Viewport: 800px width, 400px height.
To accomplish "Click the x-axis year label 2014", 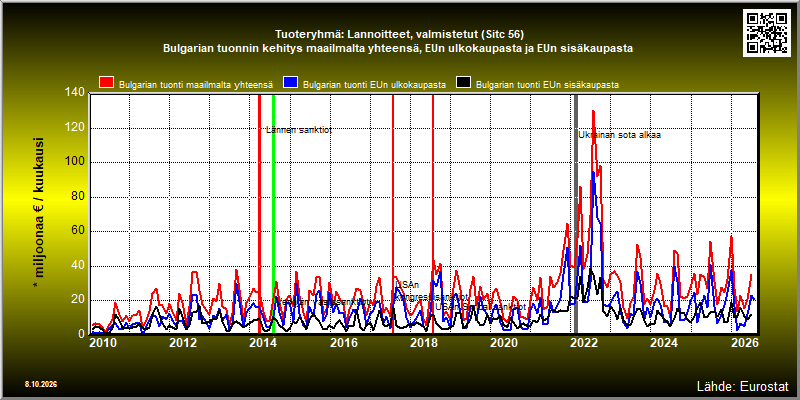I will coord(263,343).
